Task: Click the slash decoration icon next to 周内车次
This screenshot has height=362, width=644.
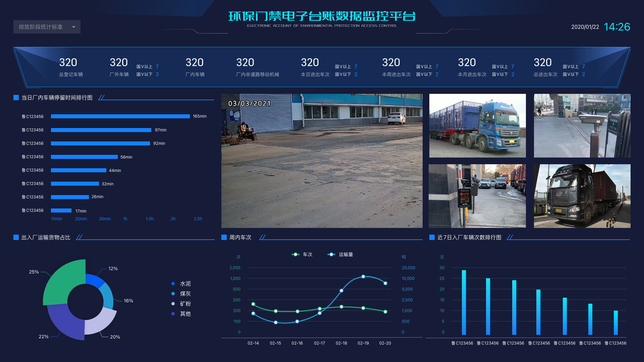Action: tap(263, 237)
